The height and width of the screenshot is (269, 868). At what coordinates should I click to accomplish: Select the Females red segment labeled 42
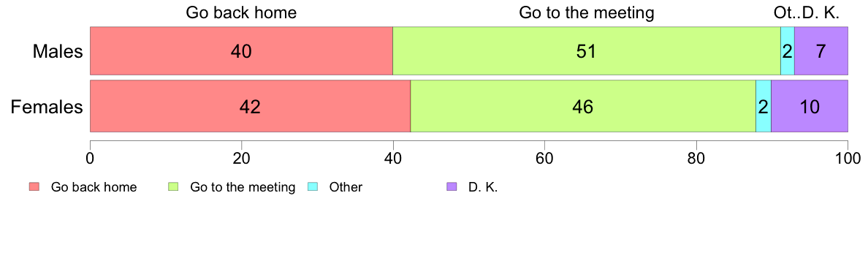click(250, 106)
